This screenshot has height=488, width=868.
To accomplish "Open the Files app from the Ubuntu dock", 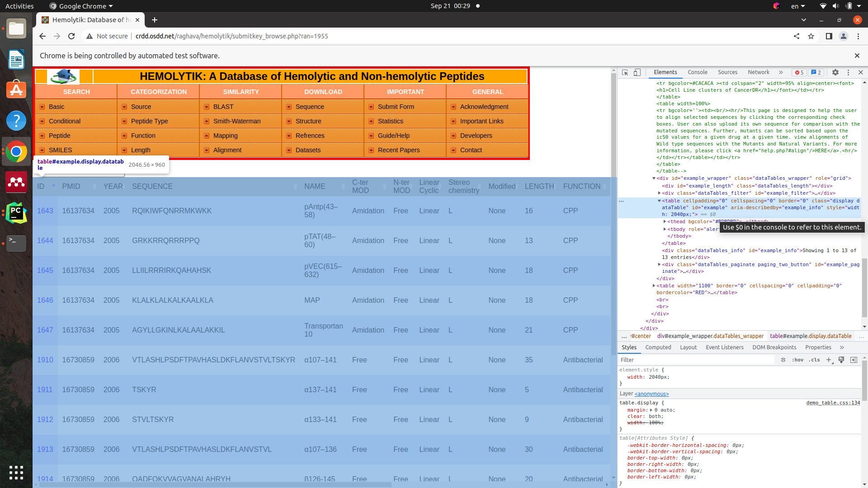I will [x=16, y=29].
